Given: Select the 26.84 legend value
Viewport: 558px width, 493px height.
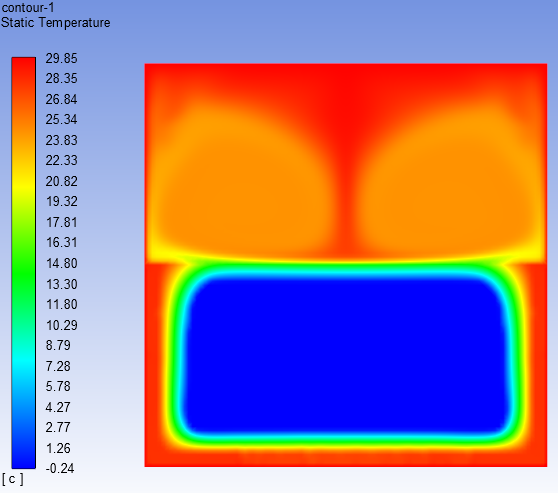Looking at the screenshot, I should pyautogui.click(x=61, y=99).
